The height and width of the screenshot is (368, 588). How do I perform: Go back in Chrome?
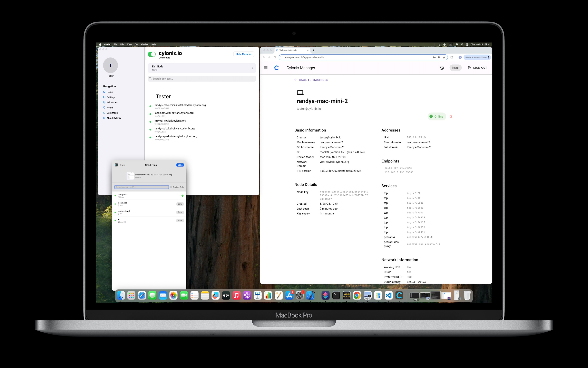click(x=264, y=57)
